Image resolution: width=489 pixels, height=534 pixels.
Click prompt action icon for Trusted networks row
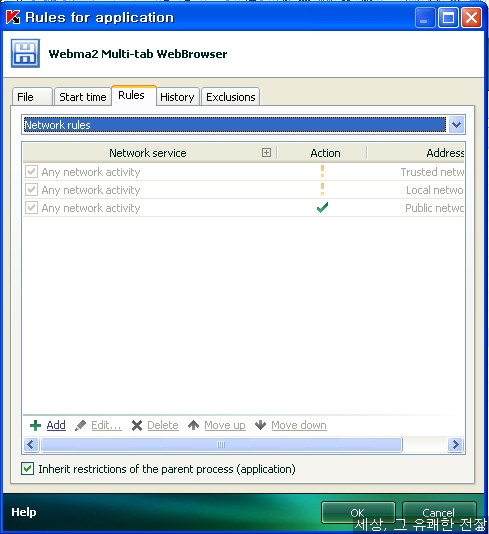pyautogui.click(x=322, y=171)
